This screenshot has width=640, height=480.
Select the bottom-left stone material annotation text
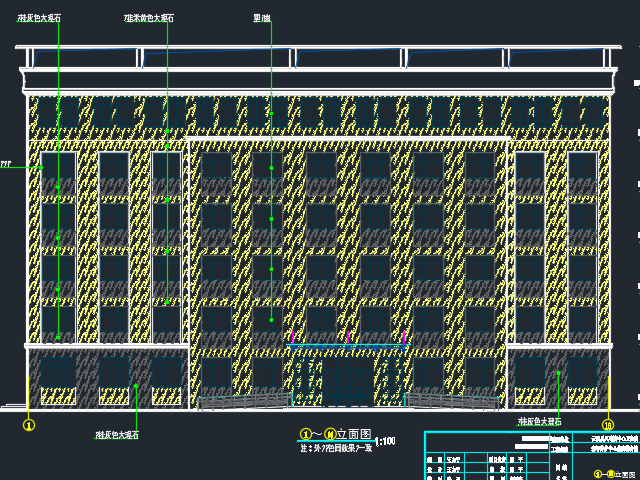116,436
